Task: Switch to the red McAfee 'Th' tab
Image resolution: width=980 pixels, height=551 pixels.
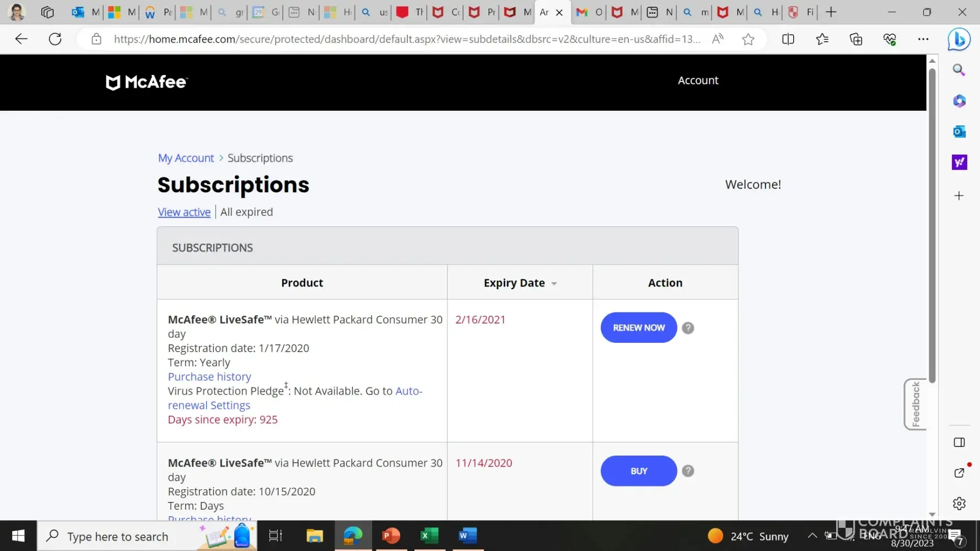Action: pos(410,12)
